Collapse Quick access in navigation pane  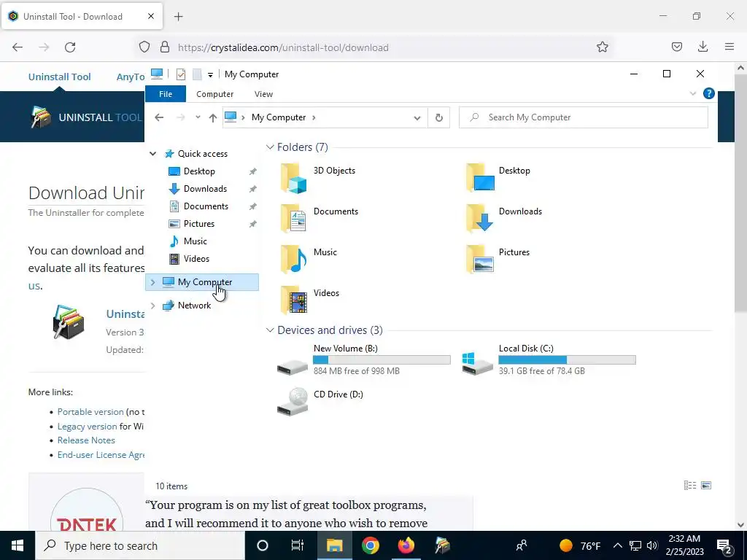click(153, 154)
